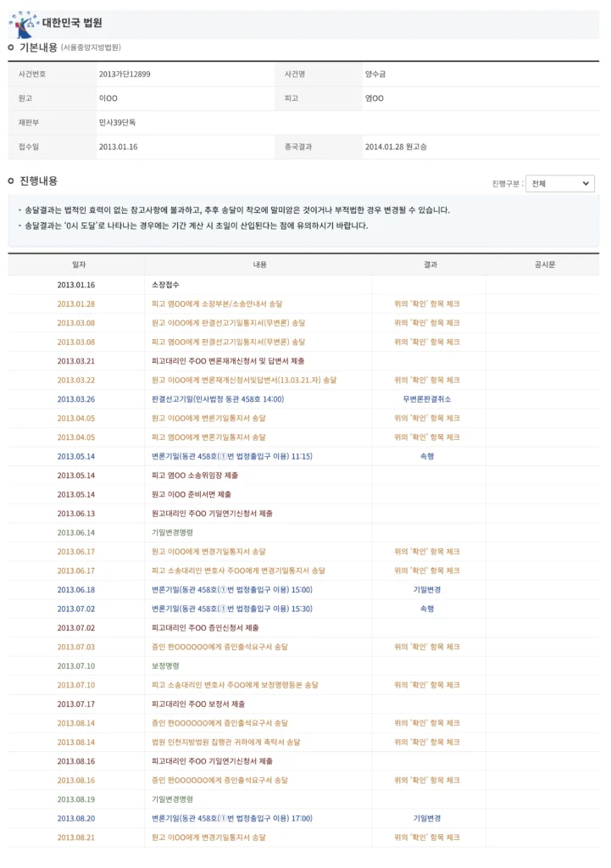
Task: Select 원고대리인 주OO 기일연기신청서 제출
Action: point(212,514)
